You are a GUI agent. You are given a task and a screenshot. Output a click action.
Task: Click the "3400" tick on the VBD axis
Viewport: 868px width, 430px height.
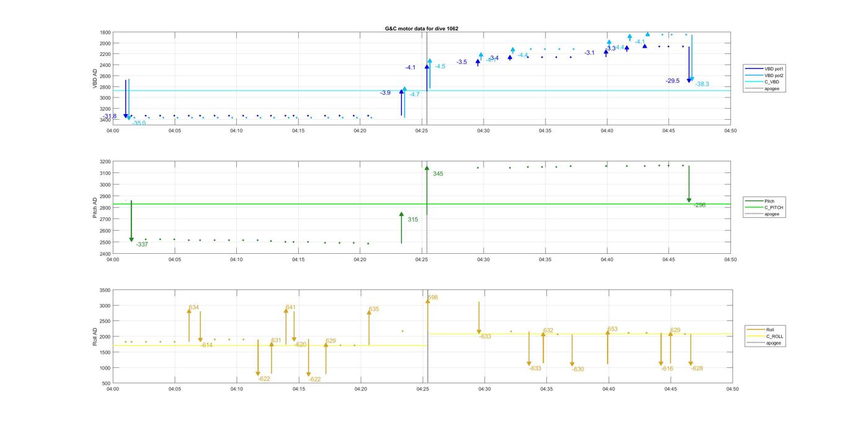pyautogui.click(x=105, y=120)
